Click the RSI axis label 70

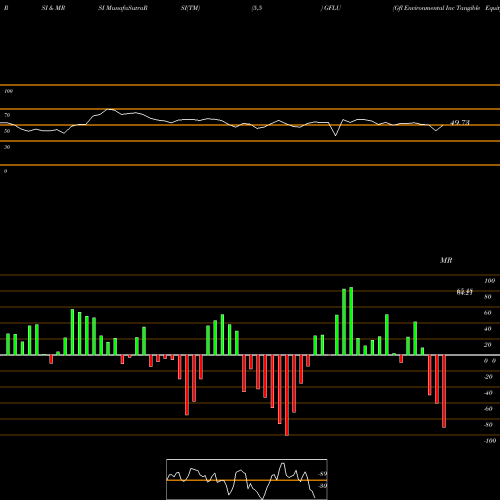(x=7, y=115)
